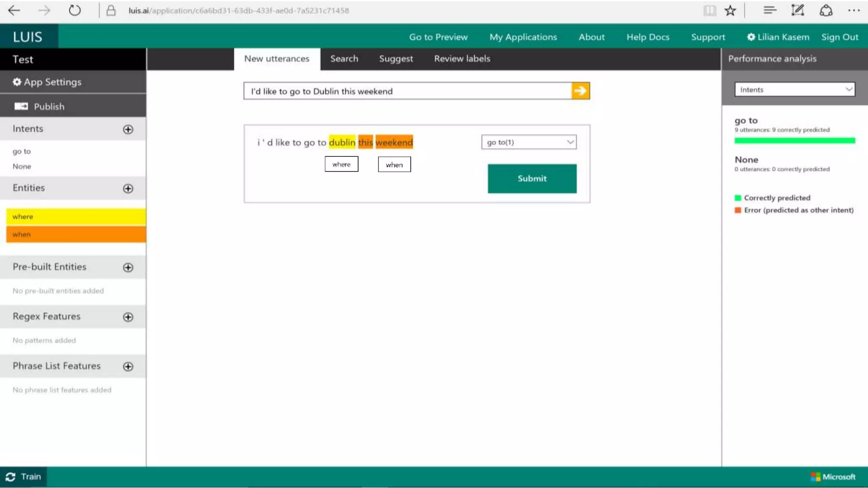This screenshot has width=868, height=488.
Task: Click the browser favorites star icon
Action: 730,11
